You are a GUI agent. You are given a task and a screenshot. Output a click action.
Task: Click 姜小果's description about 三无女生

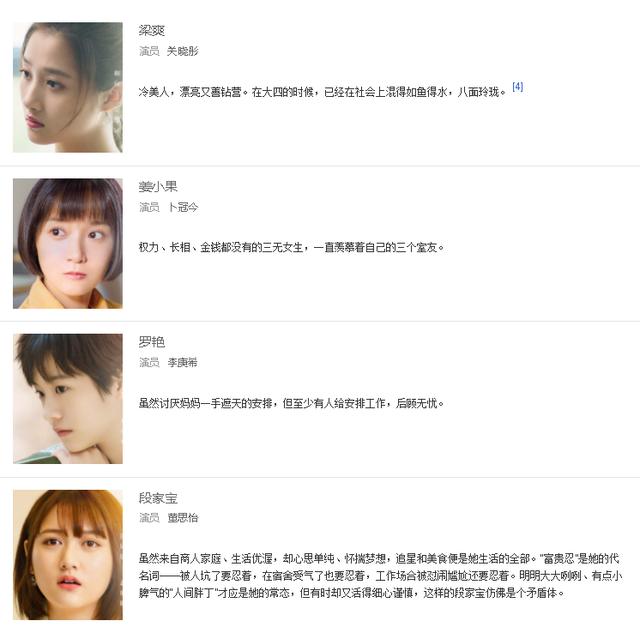291,247
